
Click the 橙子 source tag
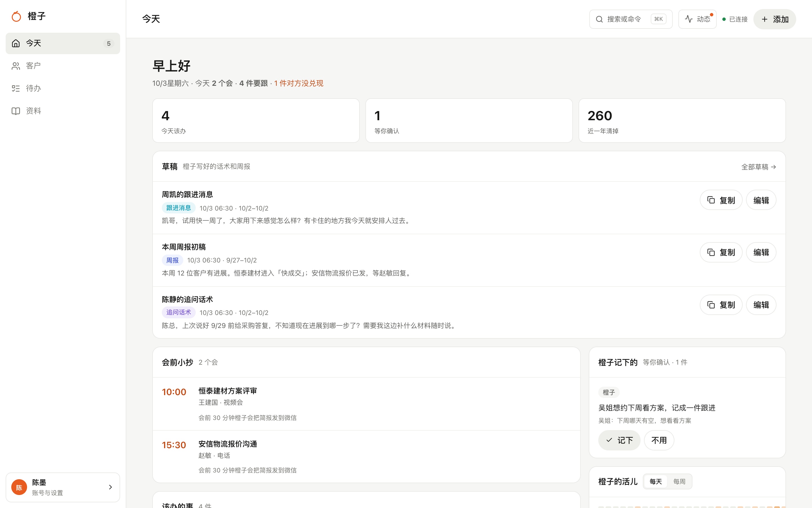[609, 392]
